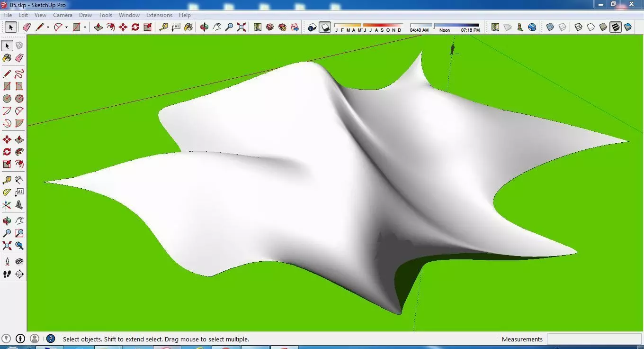Open the Camera menu
The height and width of the screenshot is (349, 644).
click(x=63, y=15)
